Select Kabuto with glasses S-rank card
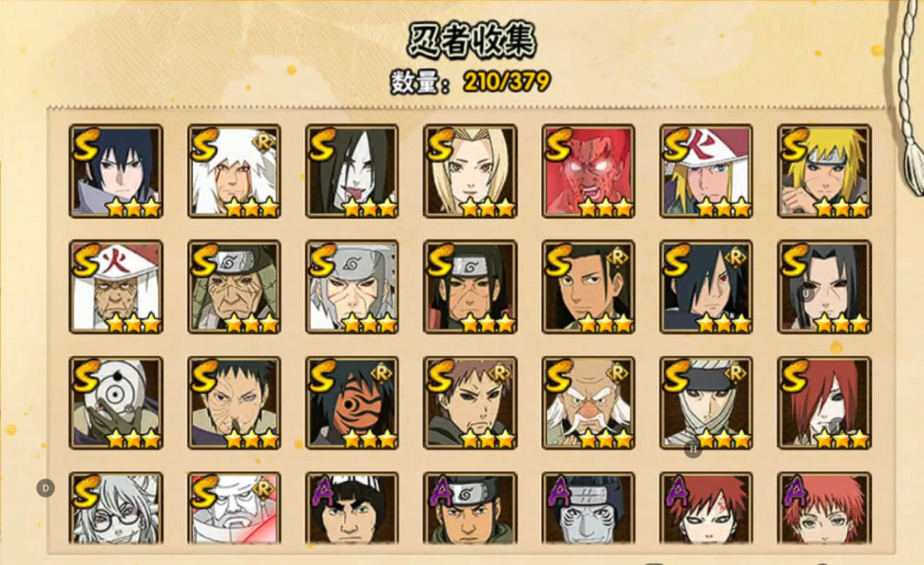This screenshot has height=565, width=924. click(116, 507)
